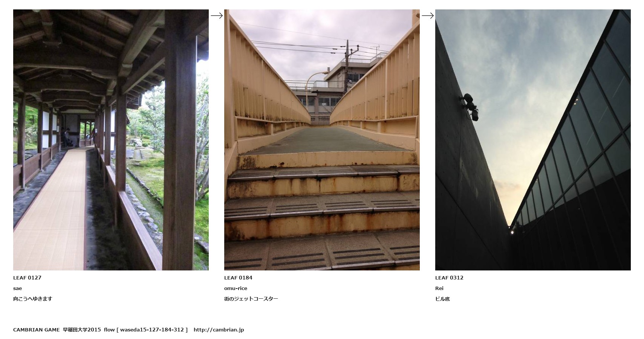This screenshot has height=339, width=644.
Task: Click the LEAF 0312 label
Action: (x=449, y=278)
